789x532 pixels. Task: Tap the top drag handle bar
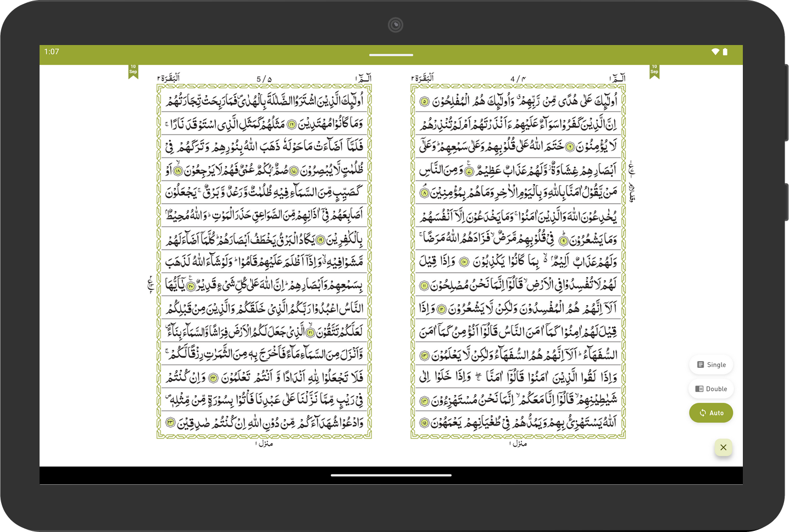(x=391, y=55)
